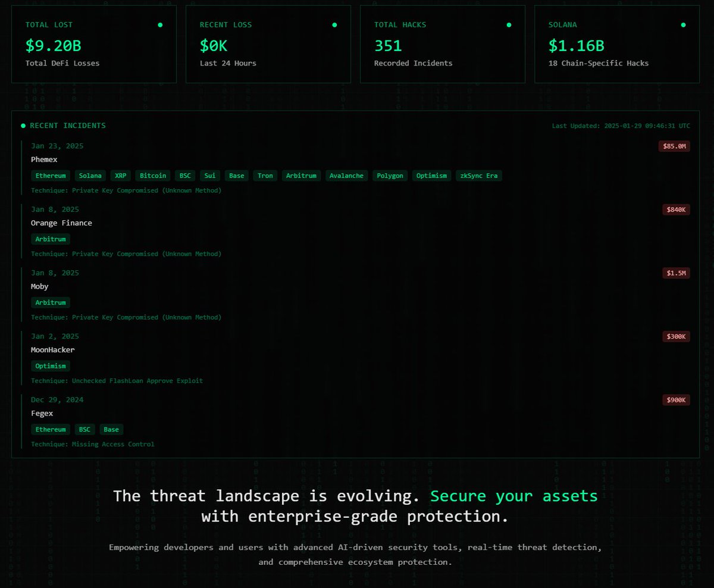Select the Base tag under Phemex

(x=237, y=176)
